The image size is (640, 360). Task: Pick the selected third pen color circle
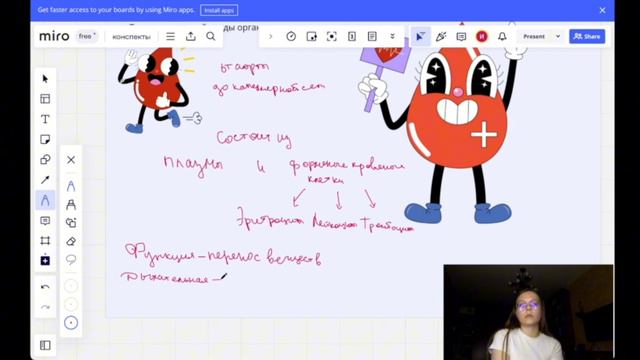pyautogui.click(x=71, y=323)
